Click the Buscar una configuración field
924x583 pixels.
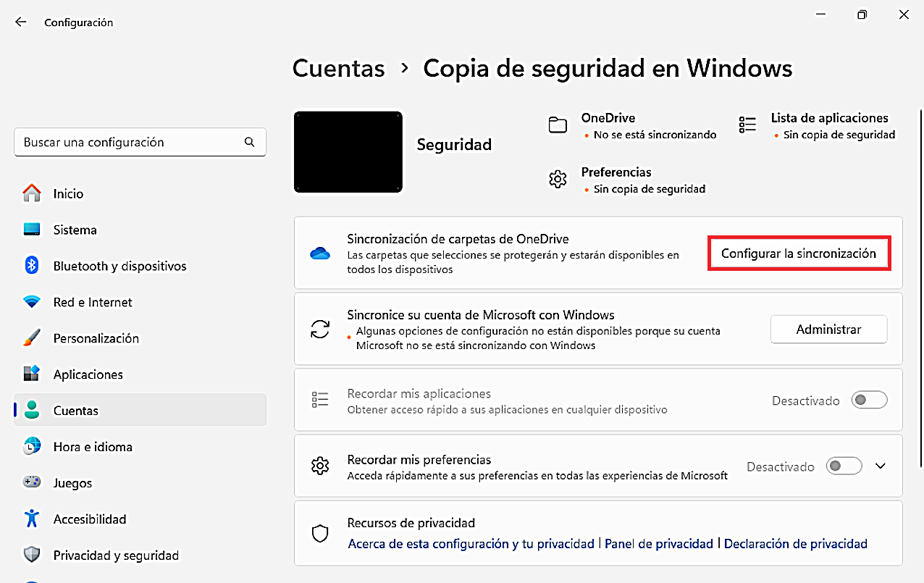coord(130,143)
